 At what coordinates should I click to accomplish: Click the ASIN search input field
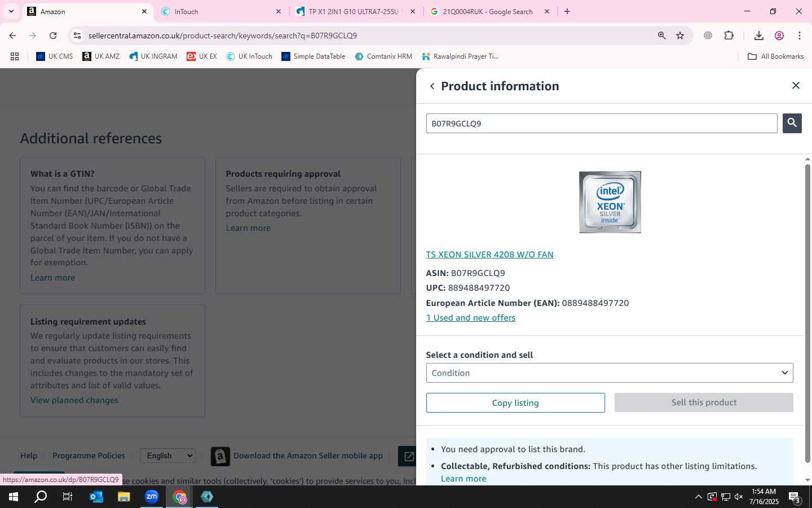click(602, 124)
